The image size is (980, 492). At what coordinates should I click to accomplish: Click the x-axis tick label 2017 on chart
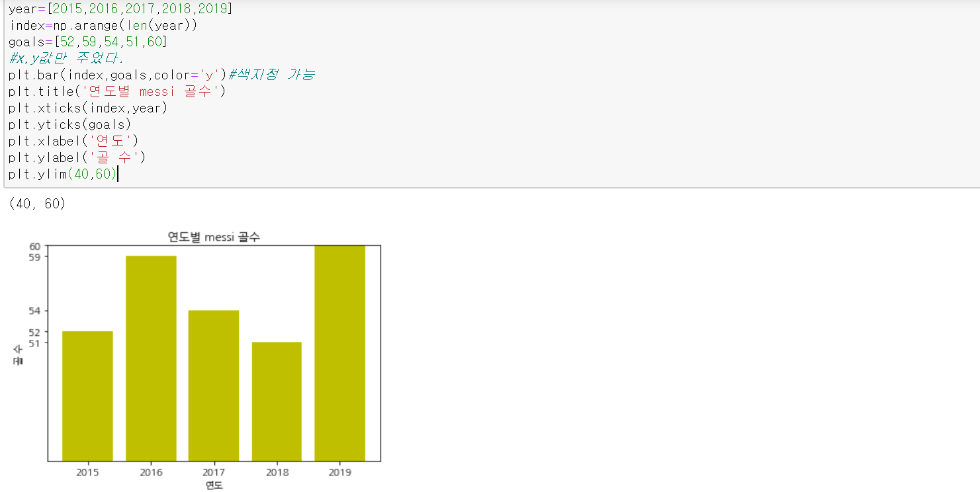214,472
